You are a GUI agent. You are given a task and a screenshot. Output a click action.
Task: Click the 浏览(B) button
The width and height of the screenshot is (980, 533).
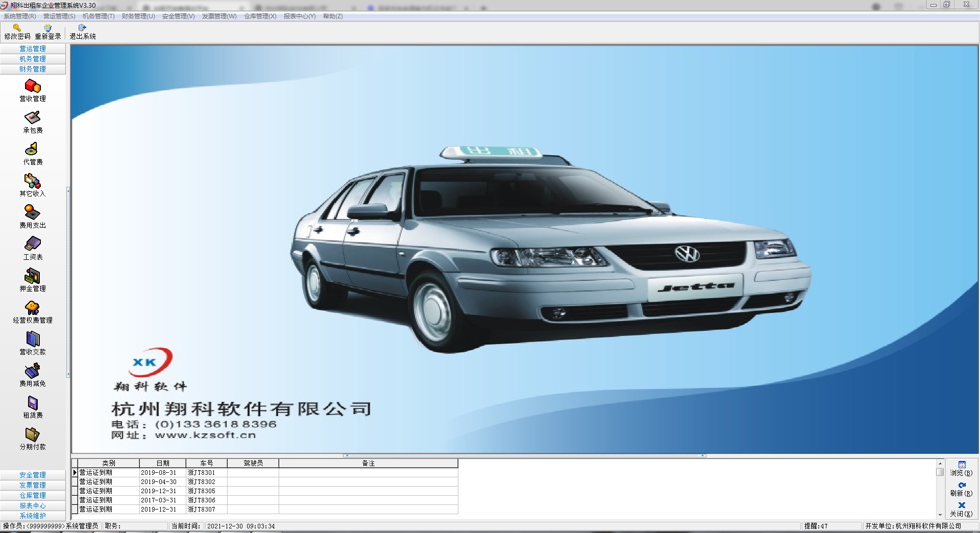click(x=961, y=469)
